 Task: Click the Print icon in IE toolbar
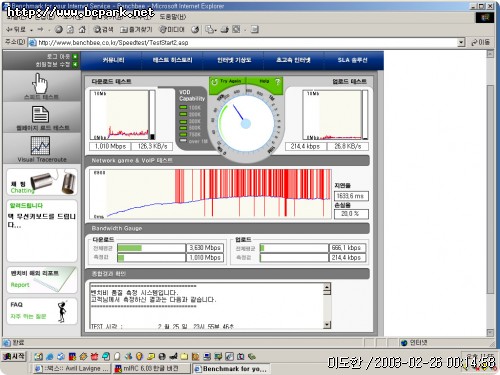pyautogui.click(x=224, y=30)
